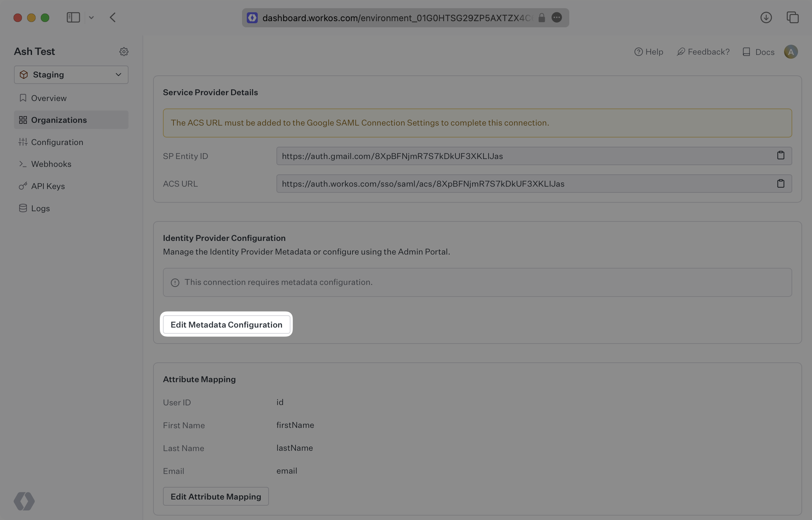Viewport: 812px width, 520px height.
Task: Click the WorkOS logo in the bottom corner
Action: coord(24,501)
